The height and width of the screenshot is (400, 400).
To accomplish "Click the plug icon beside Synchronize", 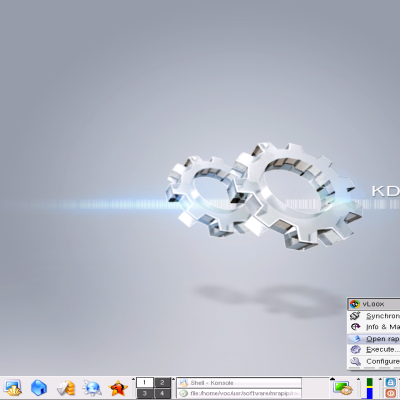I will click(x=355, y=316).
